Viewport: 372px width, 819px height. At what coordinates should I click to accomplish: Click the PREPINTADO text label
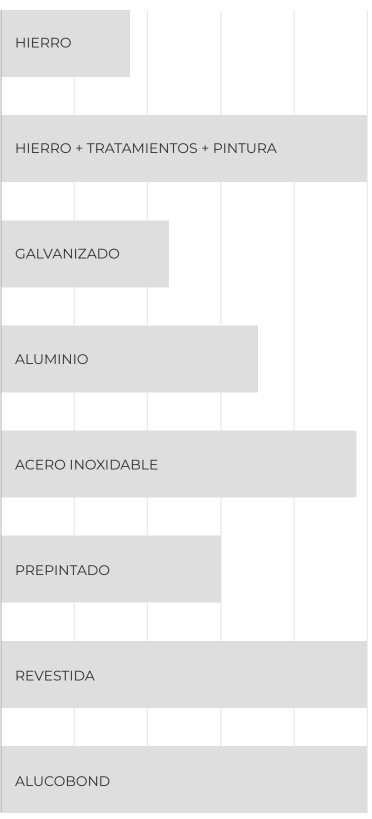[62, 570]
